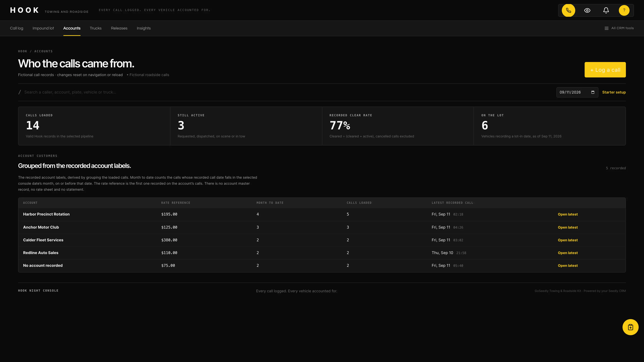The width and height of the screenshot is (644, 362).
Task: Click the Accounts breadcrumb text
Action: (x=43, y=51)
